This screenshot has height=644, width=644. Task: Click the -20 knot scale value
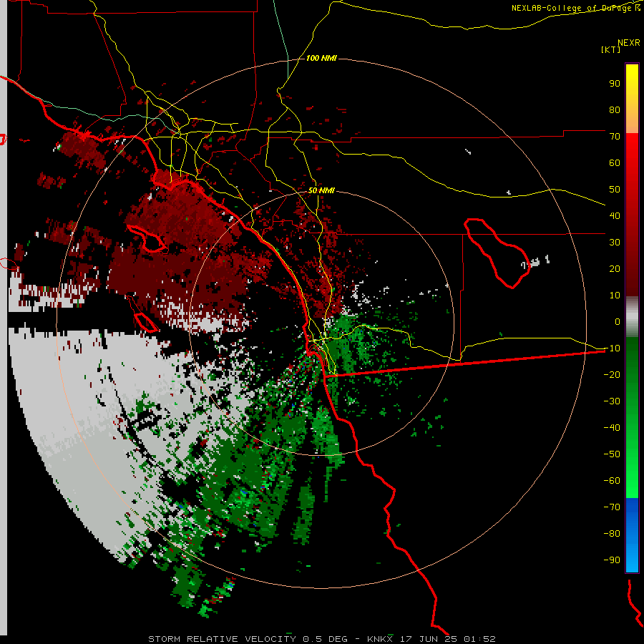(x=612, y=374)
